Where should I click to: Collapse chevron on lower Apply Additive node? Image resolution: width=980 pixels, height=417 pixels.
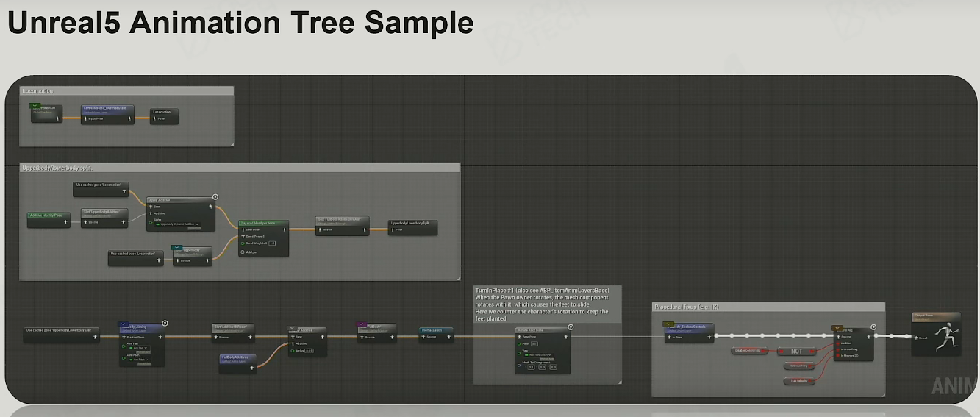[293, 329]
